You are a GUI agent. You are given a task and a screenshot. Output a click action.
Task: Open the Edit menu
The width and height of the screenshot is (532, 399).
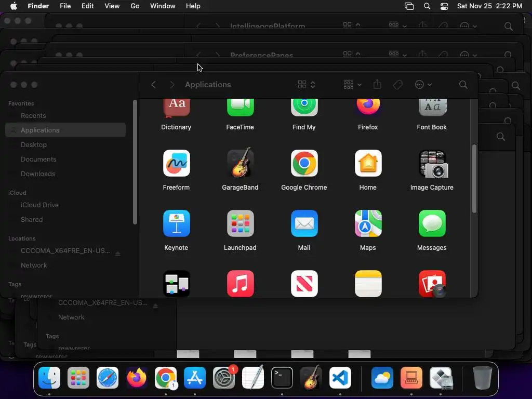click(87, 6)
